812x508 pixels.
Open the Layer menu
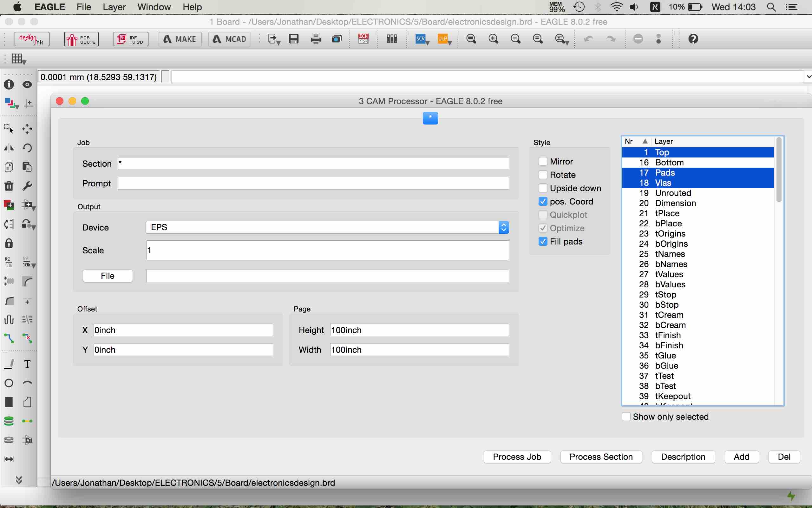click(114, 7)
